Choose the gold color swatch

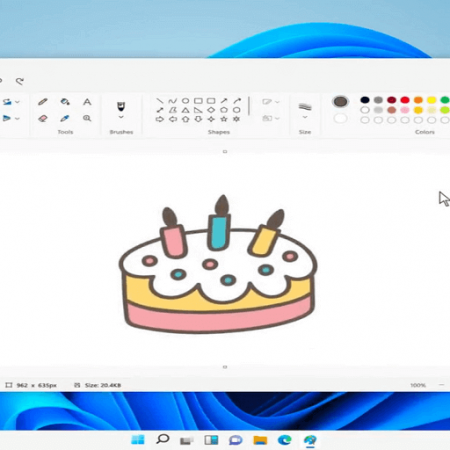418,110
